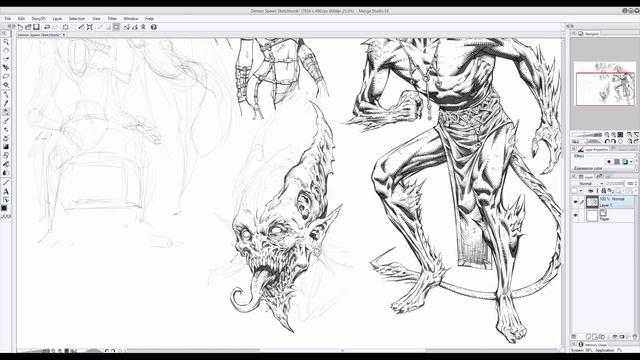
Task: Select the Decoration tool
Action: click(x=6, y=138)
